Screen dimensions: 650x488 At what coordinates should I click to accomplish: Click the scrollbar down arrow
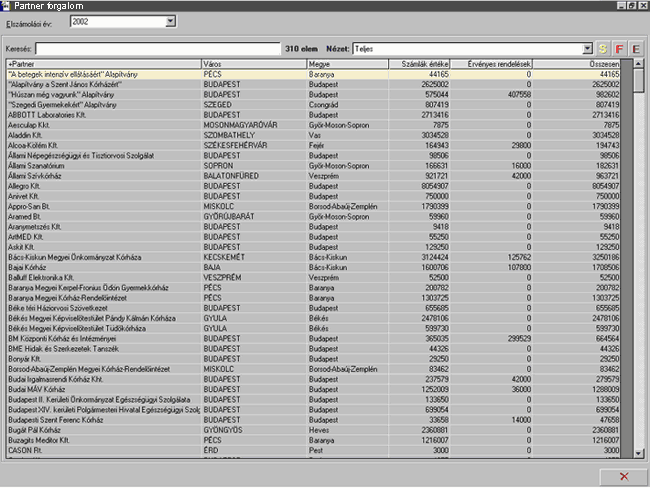coord(639,453)
